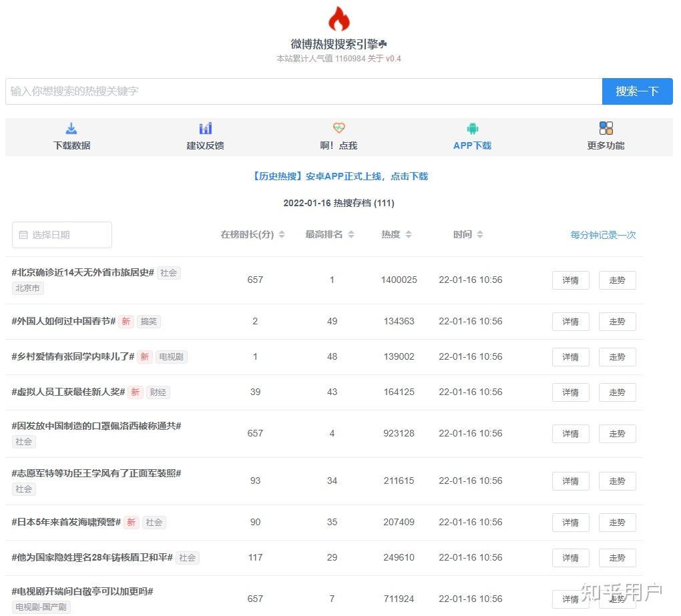Click the 新 badge on 日本海啸预警 topic
681x616 pixels.
coord(131,523)
